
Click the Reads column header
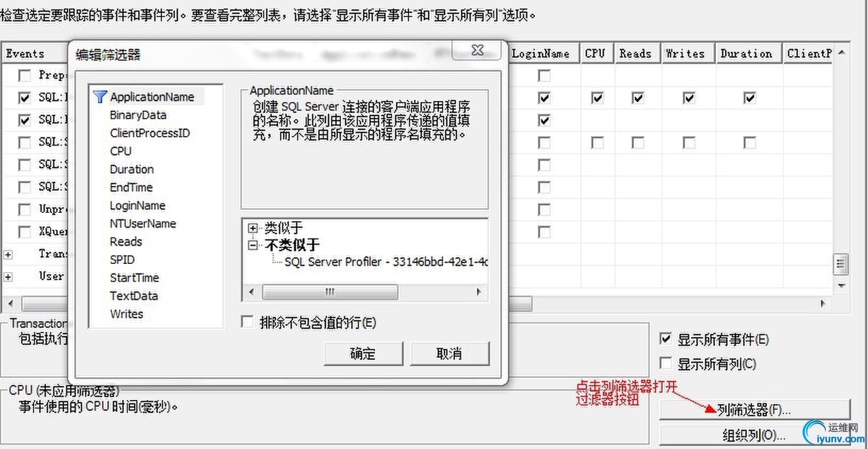click(x=637, y=54)
